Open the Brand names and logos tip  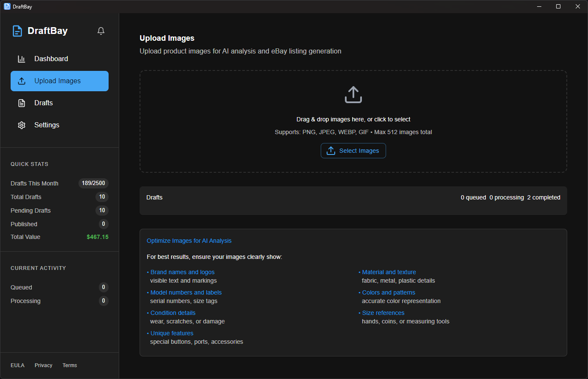(x=182, y=272)
